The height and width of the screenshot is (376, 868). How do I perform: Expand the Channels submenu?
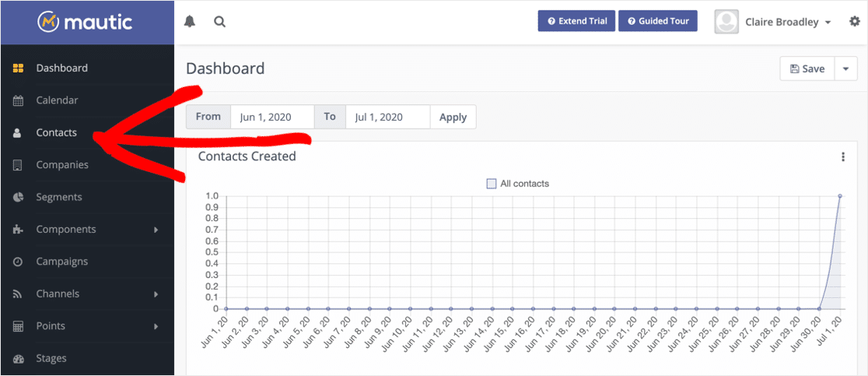pos(156,294)
